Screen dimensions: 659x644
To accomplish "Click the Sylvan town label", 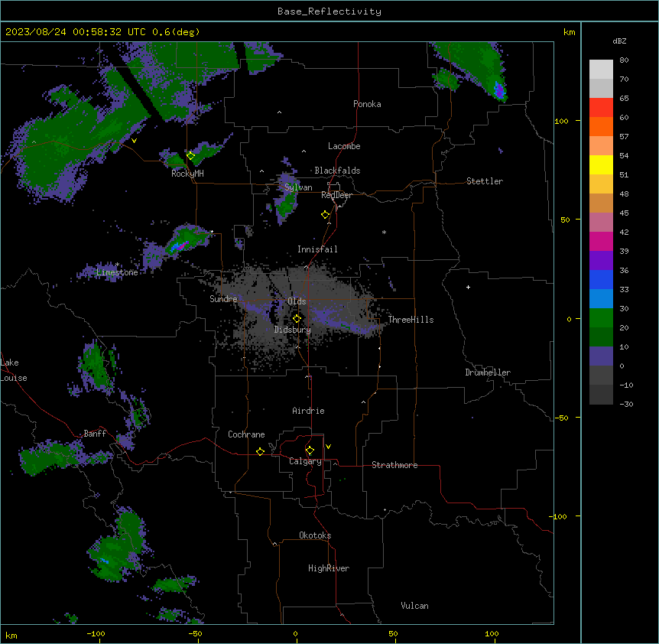I will tap(298, 187).
